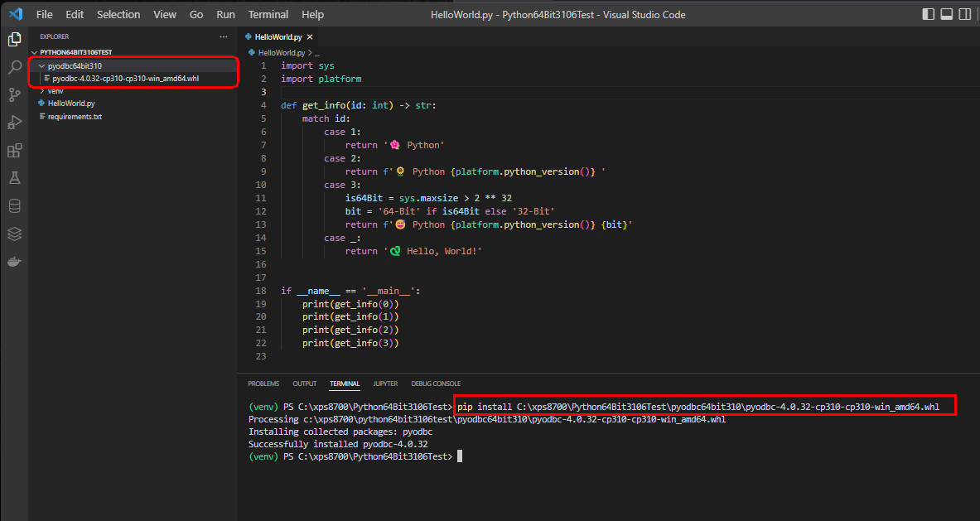Open the Edit menu
980x521 pixels.
(x=75, y=14)
